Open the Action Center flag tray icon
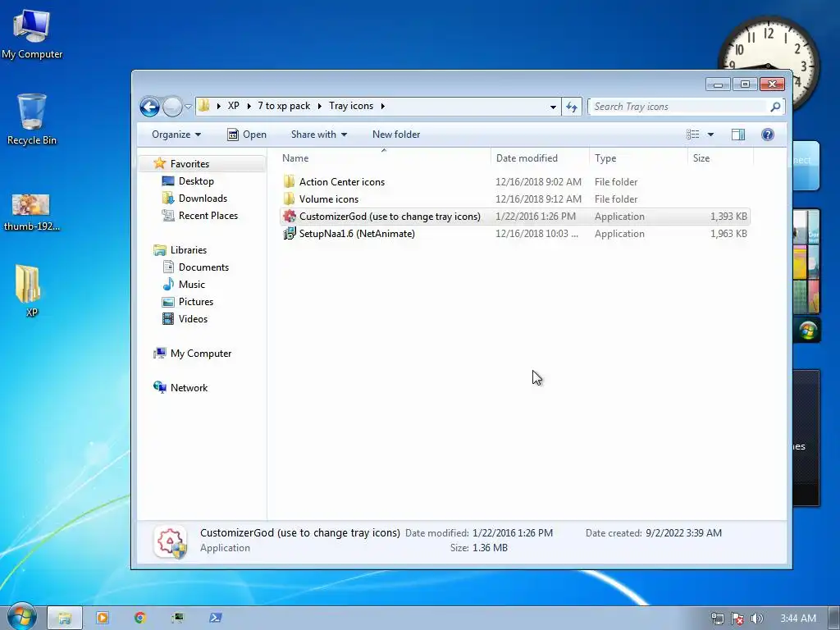840x630 pixels. pos(737,619)
